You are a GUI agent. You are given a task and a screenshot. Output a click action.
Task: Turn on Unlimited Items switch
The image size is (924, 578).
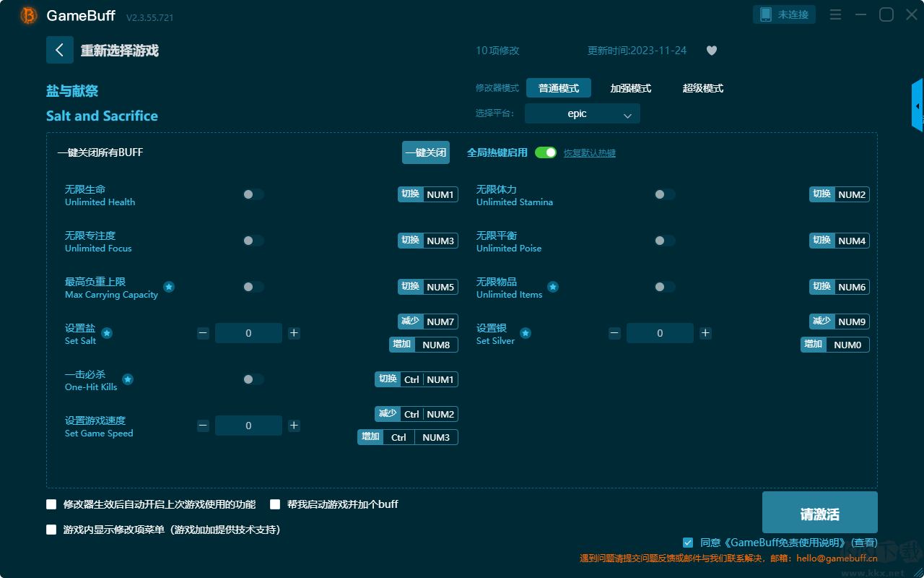tap(665, 287)
